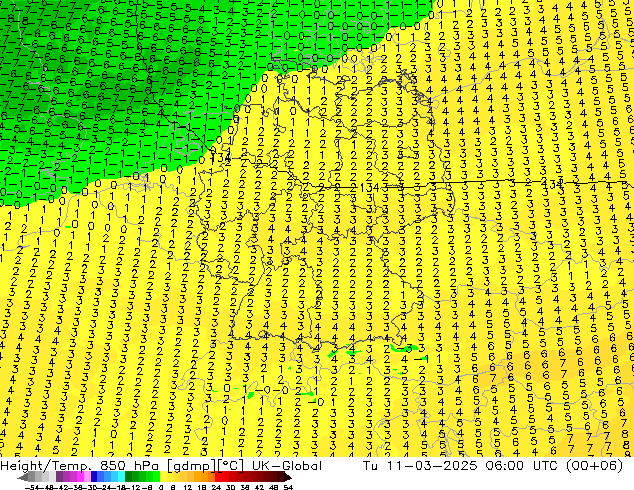Click the '[gdmp]' unit label
This screenshot has width=634, height=490.
click(192, 466)
